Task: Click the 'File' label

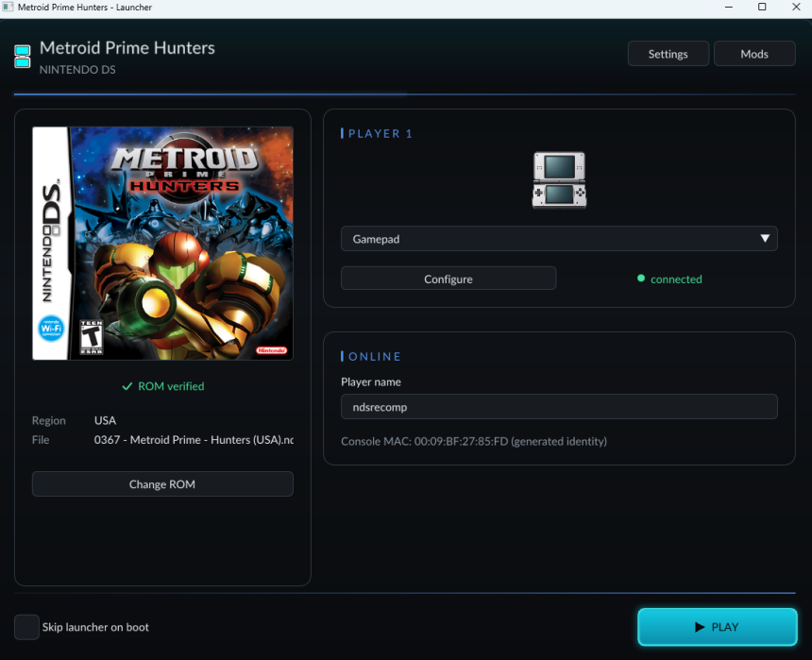Action: coord(41,440)
